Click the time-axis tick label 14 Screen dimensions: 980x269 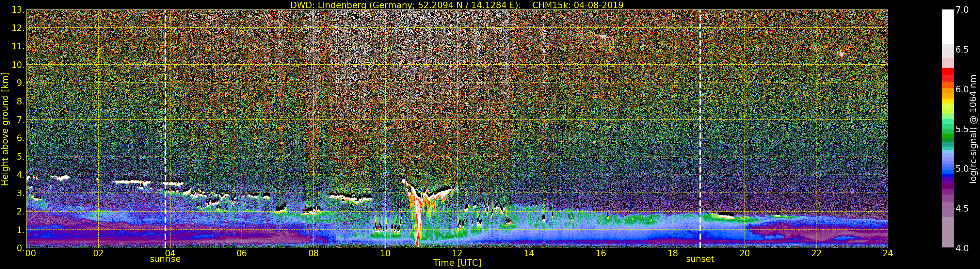coord(529,253)
